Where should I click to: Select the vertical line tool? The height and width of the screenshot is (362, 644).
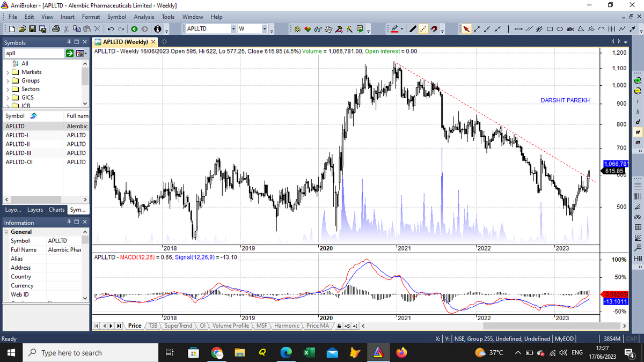[508, 29]
